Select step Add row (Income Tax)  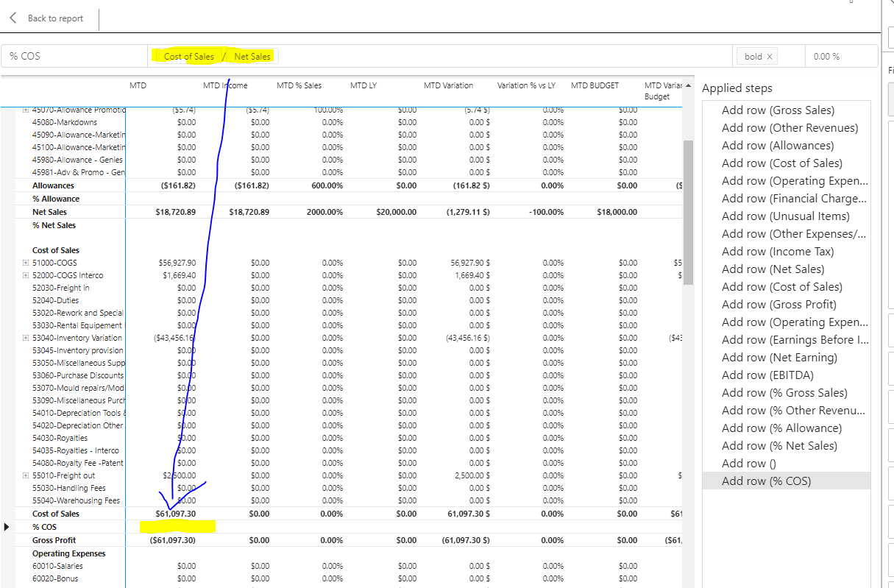click(x=778, y=252)
